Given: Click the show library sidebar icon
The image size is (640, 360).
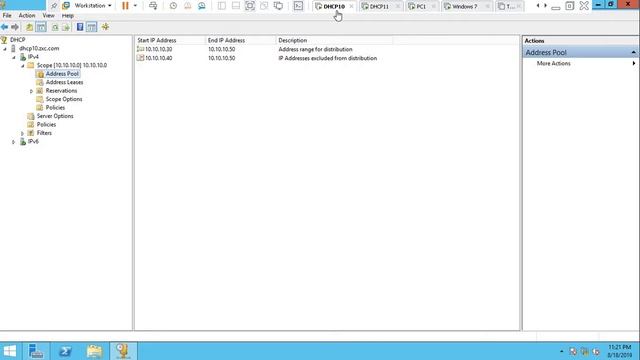Looking at the screenshot, I should [x=222, y=6].
